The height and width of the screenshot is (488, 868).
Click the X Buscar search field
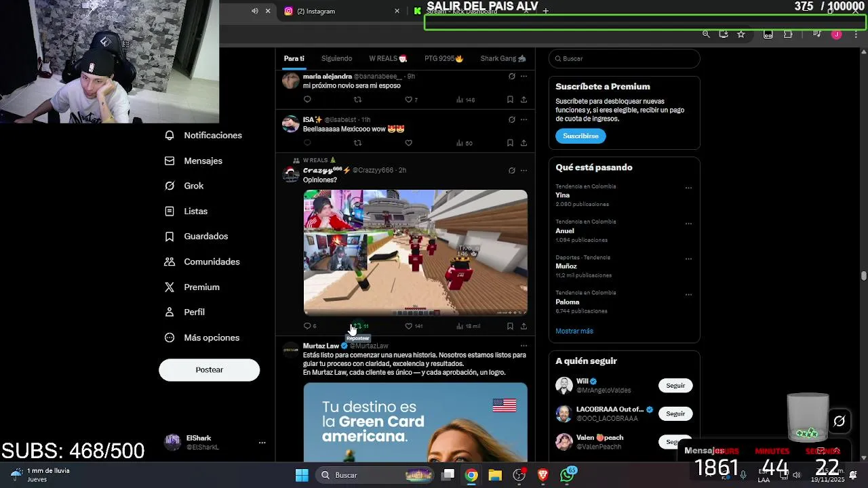point(624,58)
